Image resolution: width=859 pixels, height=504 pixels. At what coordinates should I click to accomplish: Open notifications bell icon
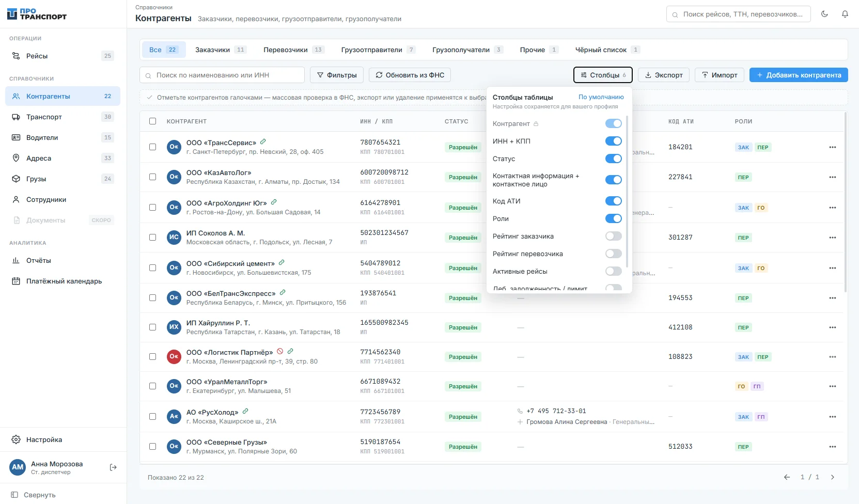845,14
